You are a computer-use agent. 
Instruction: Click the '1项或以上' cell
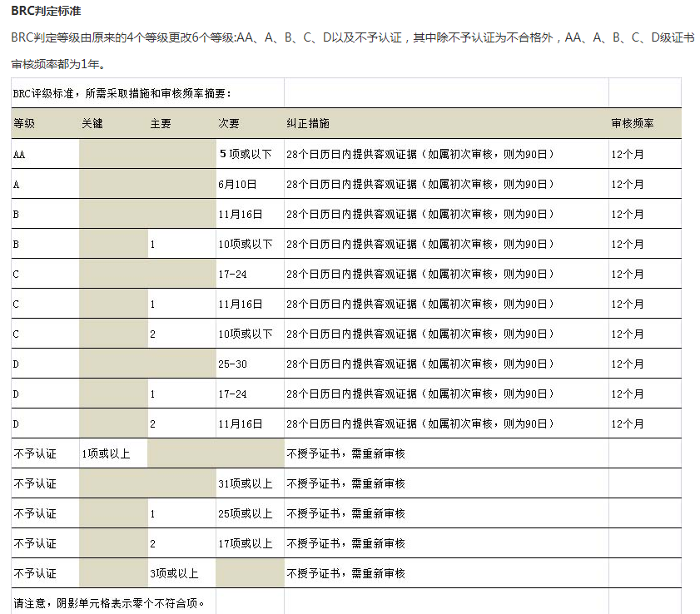point(106,453)
